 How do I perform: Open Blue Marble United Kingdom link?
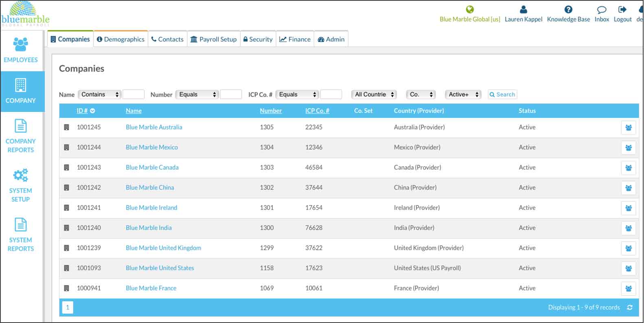(x=163, y=248)
